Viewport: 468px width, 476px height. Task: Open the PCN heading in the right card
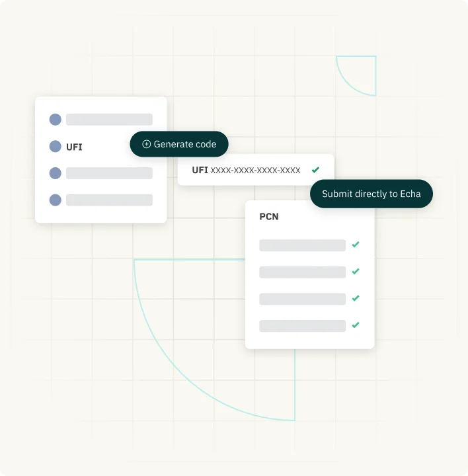pos(269,217)
